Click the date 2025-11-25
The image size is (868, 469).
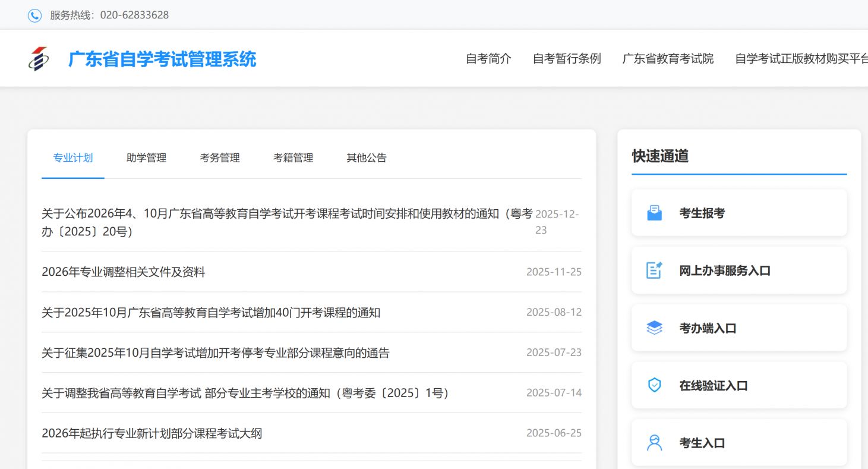click(554, 272)
